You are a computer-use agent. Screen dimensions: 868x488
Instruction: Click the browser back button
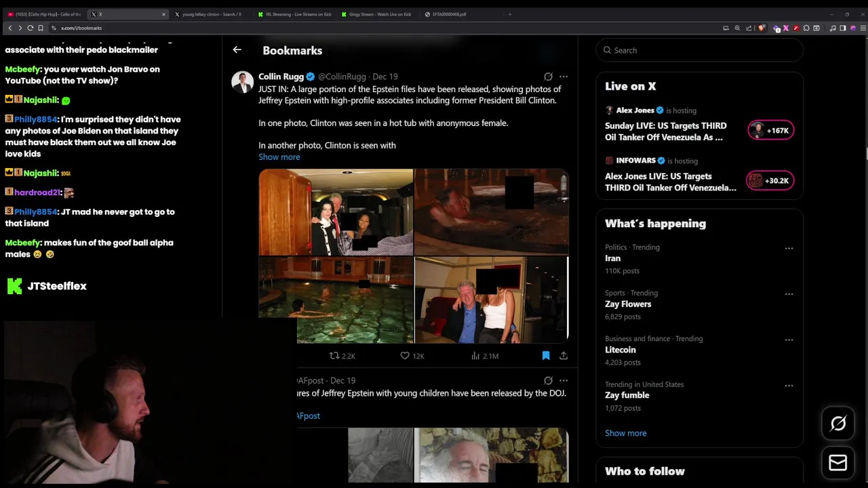coord(9,28)
